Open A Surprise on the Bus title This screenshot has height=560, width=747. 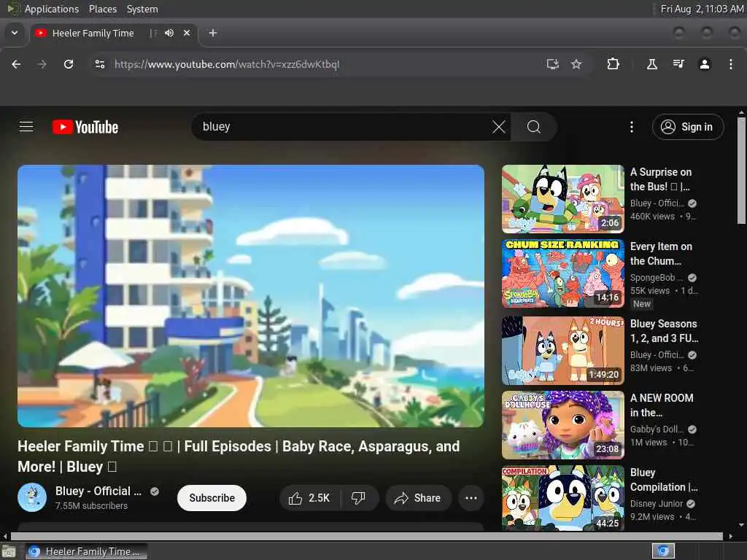click(x=661, y=179)
